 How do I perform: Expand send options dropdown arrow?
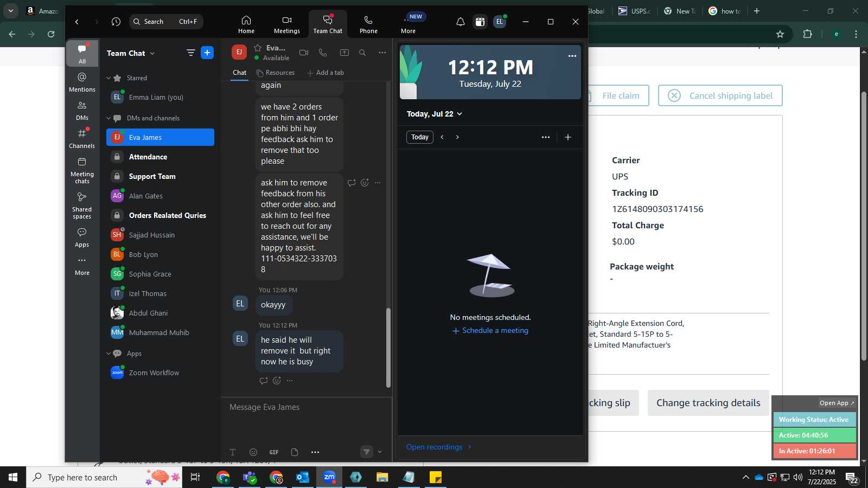(380, 452)
